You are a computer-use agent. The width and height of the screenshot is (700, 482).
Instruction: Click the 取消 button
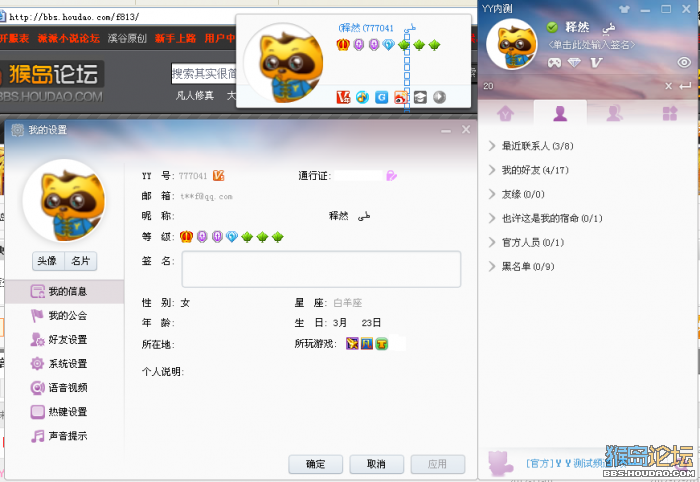pyautogui.click(x=376, y=465)
